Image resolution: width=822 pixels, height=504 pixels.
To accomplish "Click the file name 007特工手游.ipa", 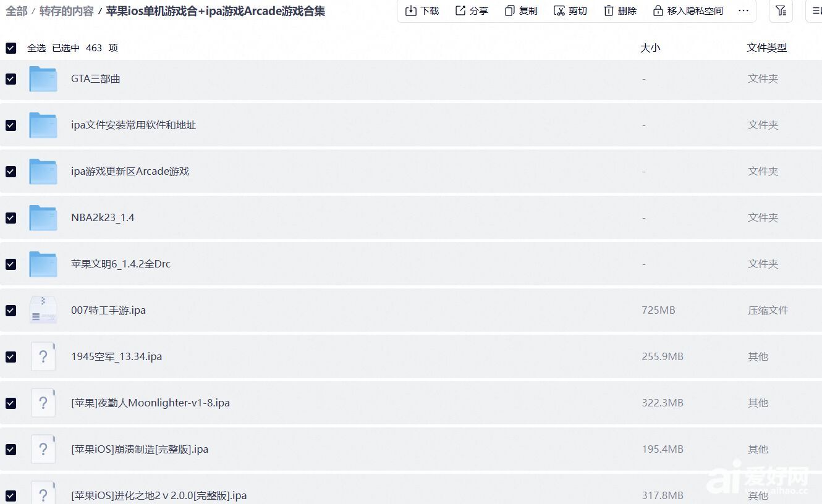I will [108, 311].
